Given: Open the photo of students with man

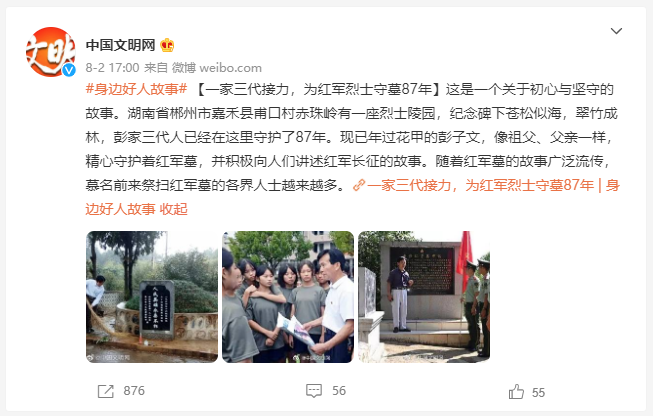Looking at the screenshot, I should 288,297.
